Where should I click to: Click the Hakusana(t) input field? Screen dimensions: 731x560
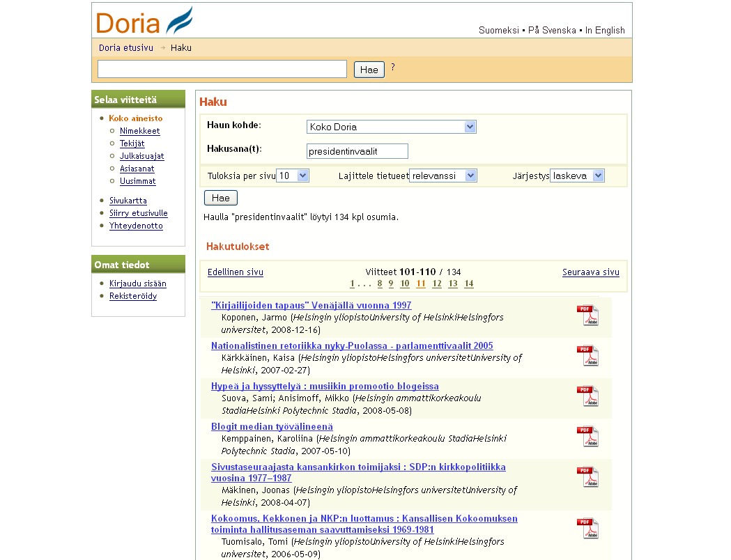click(357, 151)
